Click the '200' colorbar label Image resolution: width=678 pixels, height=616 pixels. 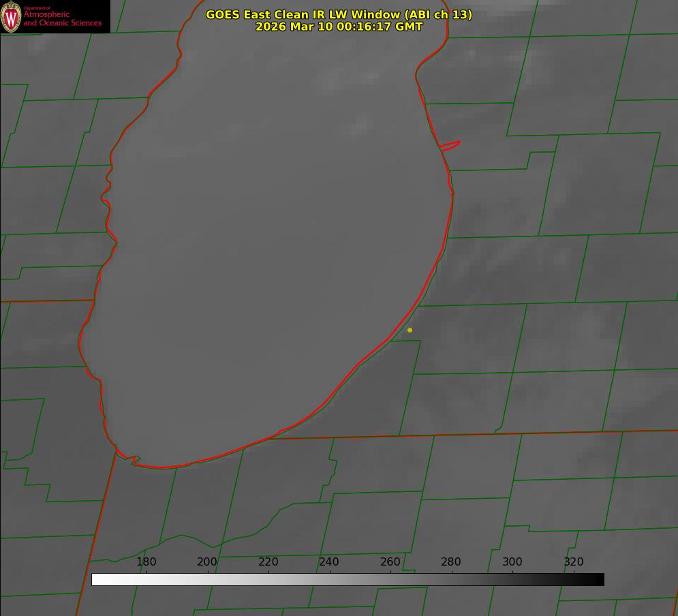[x=207, y=561]
